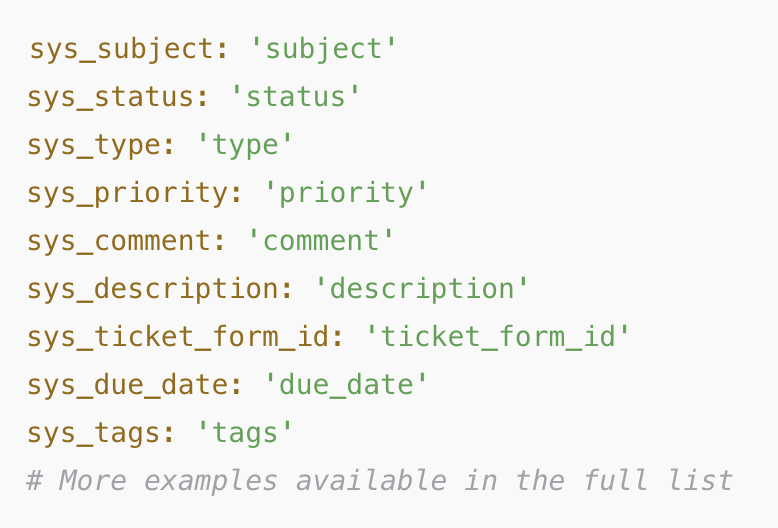This screenshot has width=778, height=528.
Task: Click the words 'full list' in the comment
Action: click(x=657, y=480)
